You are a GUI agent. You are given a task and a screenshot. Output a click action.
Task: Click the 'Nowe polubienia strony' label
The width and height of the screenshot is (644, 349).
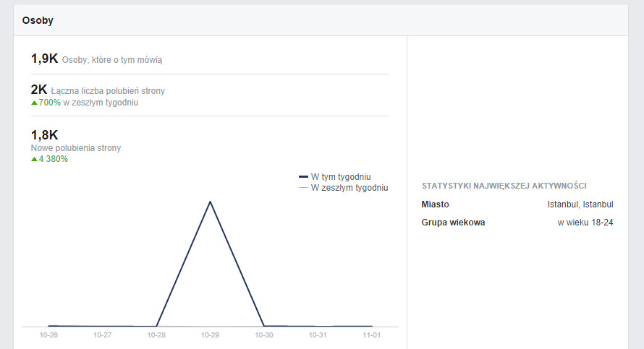pos(76,148)
